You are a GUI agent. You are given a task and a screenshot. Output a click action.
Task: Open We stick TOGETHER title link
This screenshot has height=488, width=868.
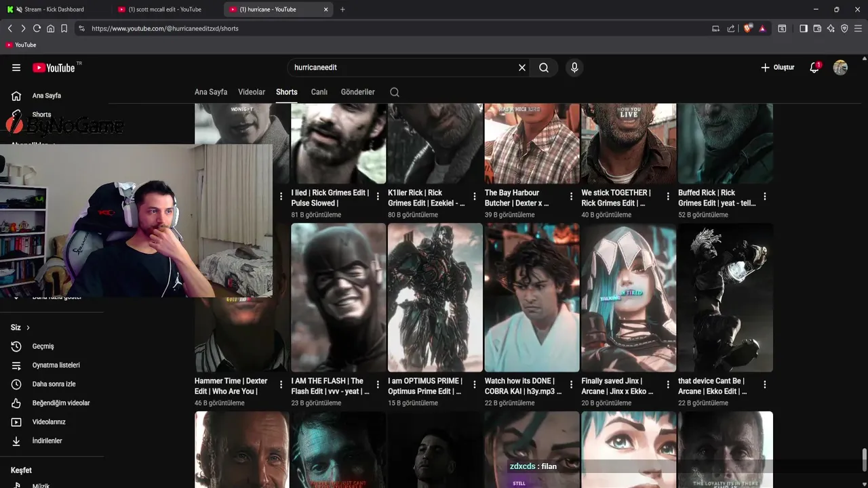616,198
